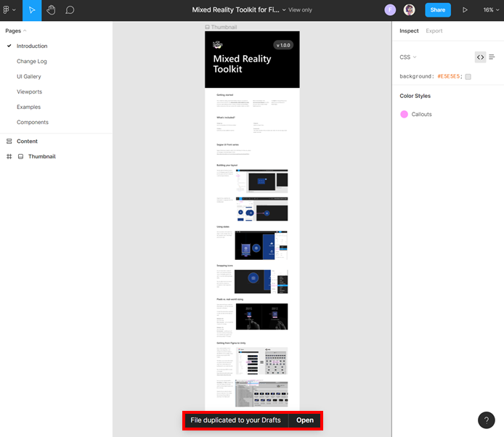Open the Help question mark button
Image resolution: width=504 pixels, height=437 pixels.
[x=487, y=420]
